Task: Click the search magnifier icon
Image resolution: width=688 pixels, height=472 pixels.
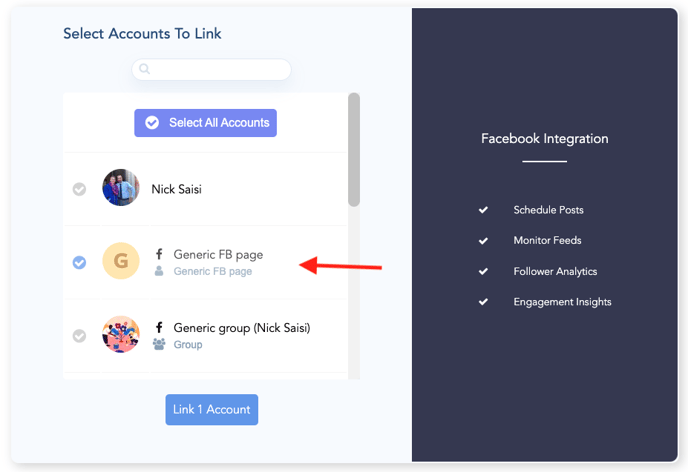Action: (144, 69)
